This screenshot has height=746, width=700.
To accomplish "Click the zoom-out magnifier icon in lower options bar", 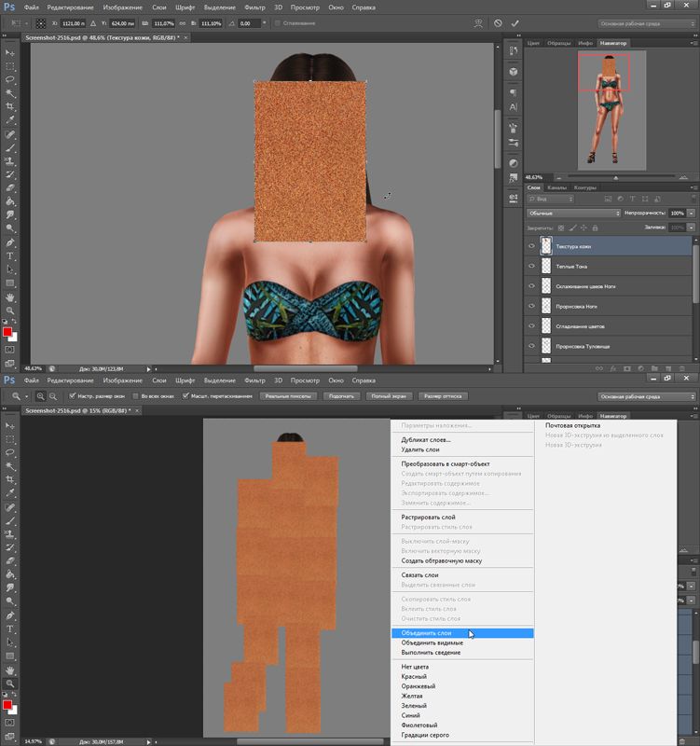I will click(53, 396).
